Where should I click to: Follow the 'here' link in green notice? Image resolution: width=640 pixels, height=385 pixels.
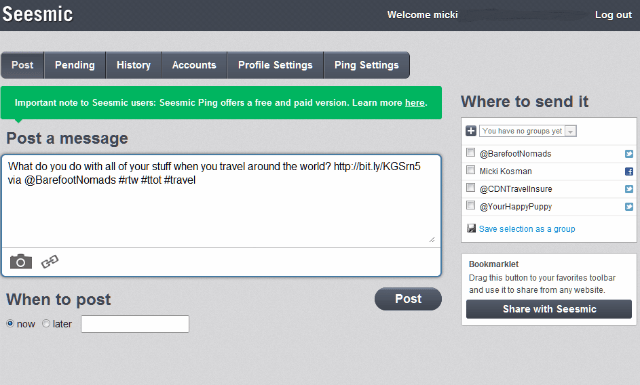point(415,103)
